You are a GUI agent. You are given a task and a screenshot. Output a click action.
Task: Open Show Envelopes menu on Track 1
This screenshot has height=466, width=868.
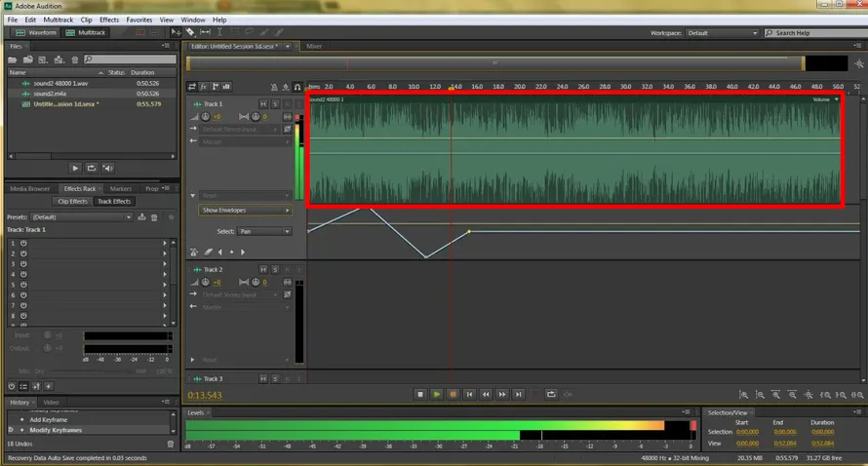pyautogui.click(x=245, y=211)
